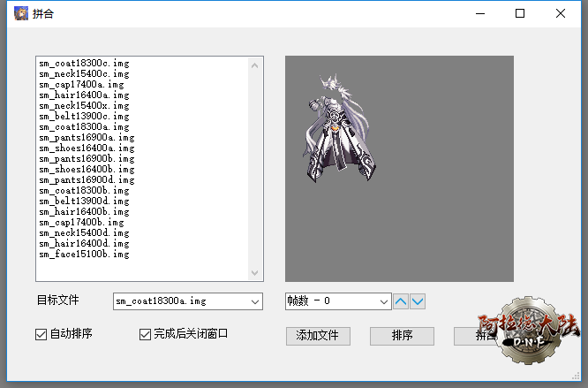Select sm_belt13900d.img in the file list
Viewport: 588px width, 388px height.
coord(84,201)
